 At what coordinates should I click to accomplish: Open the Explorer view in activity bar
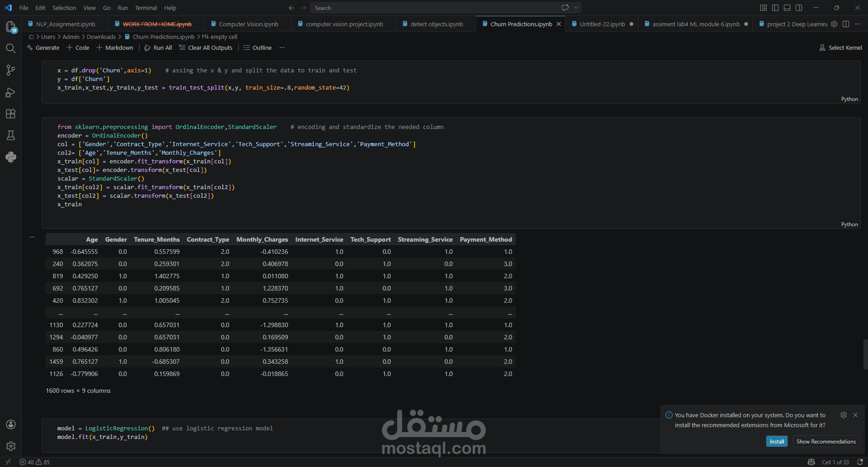click(11, 27)
